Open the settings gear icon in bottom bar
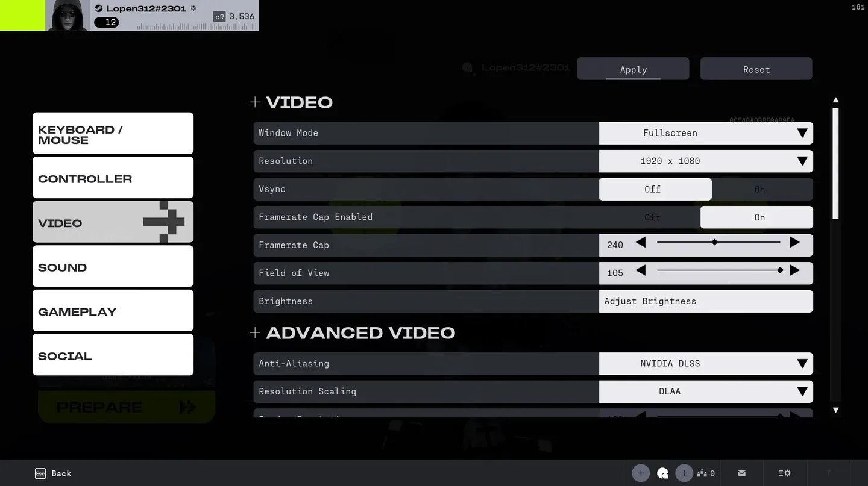 point(785,473)
